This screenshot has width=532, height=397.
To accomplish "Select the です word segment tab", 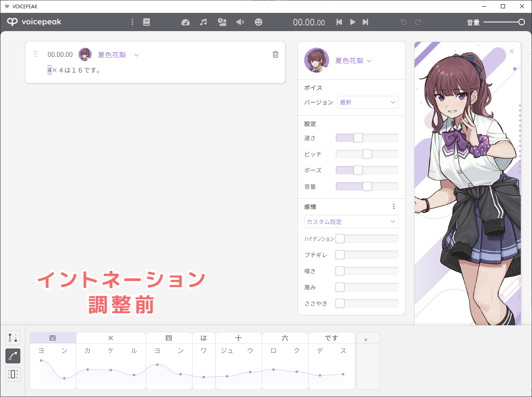I will click(x=332, y=338).
